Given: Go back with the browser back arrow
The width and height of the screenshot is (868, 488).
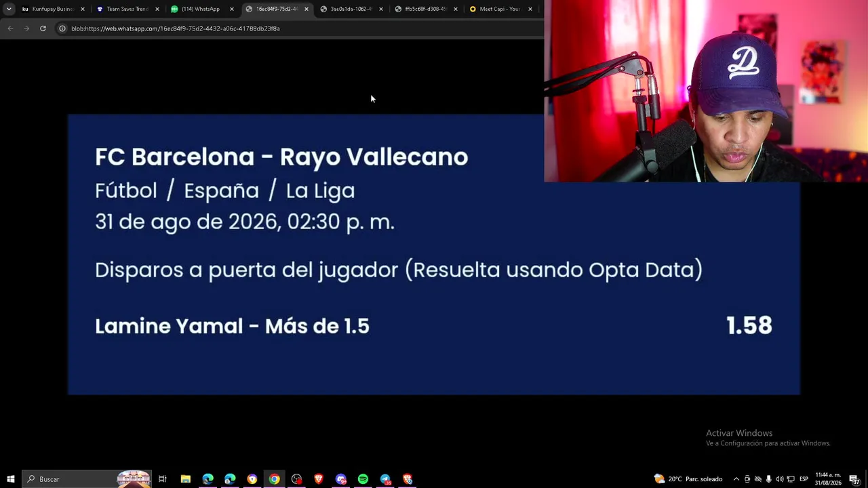Looking at the screenshot, I should point(10,28).
